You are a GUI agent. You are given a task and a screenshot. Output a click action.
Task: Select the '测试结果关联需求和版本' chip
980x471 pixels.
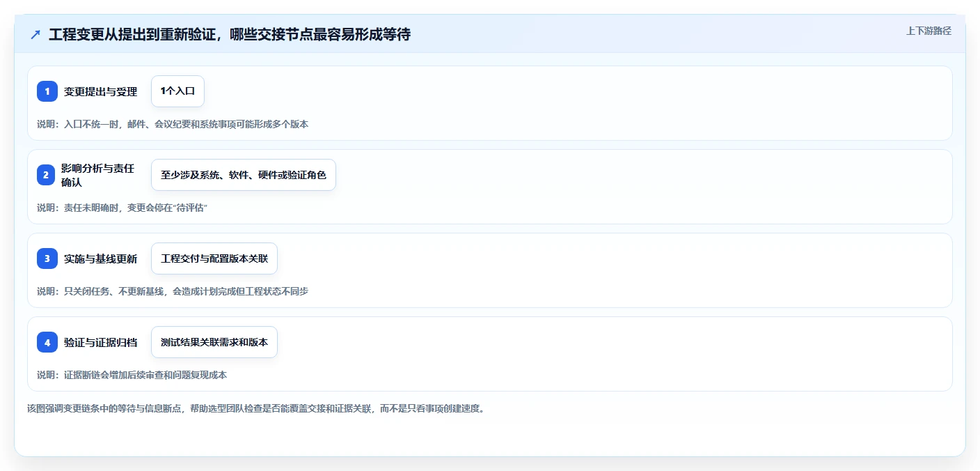pyautogui.click(x=214, y=342)
